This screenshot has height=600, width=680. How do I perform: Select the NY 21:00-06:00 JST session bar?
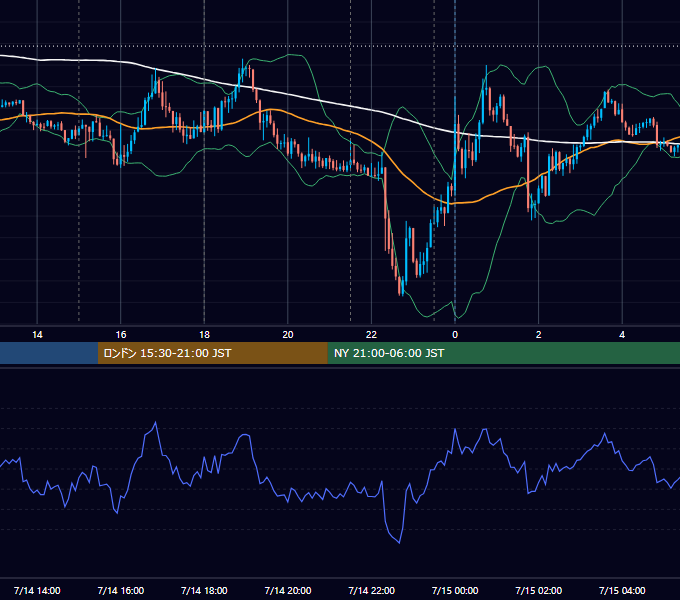503,353
